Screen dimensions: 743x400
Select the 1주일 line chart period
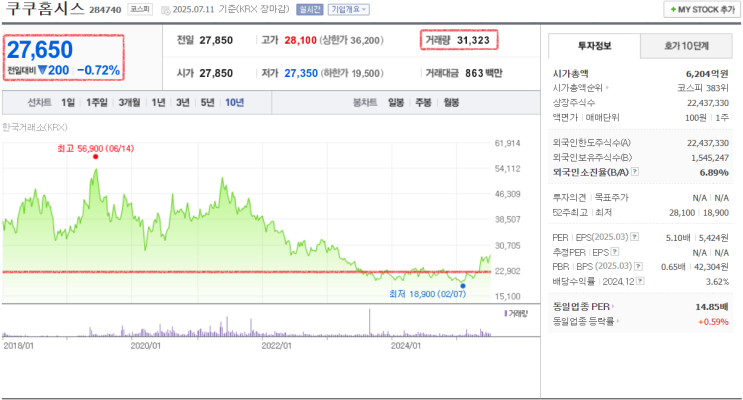pos(97,102)
